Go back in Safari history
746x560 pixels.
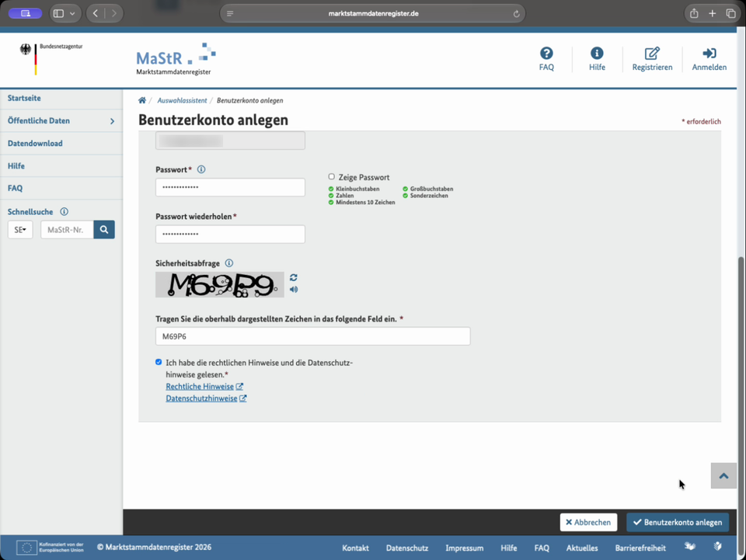pos(96,13)
